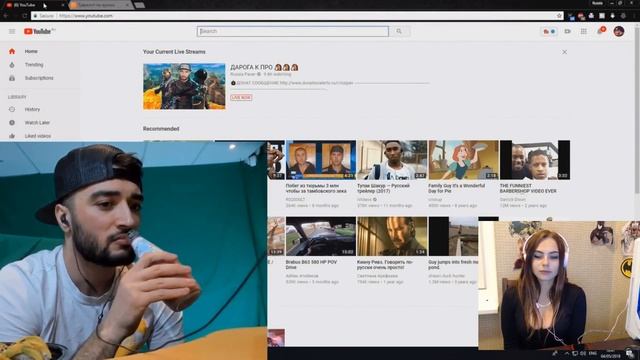The width and height of the screenshot is (640, 360).
Task: Click the magnifier search button
Action: 399,31
